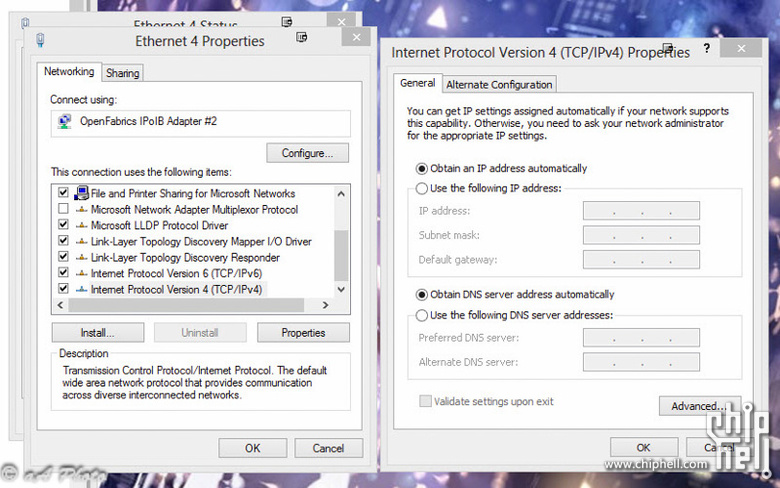Click the help question mark in TCP/IPv4 Properties

(x=707, y=48)
